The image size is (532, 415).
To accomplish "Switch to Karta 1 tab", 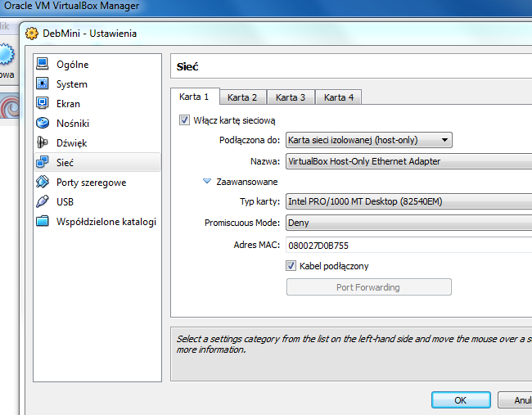I will [x=195, y=97].
